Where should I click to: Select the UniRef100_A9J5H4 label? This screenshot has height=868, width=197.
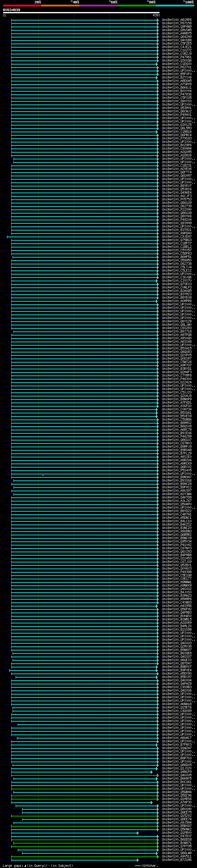[176, 822]
